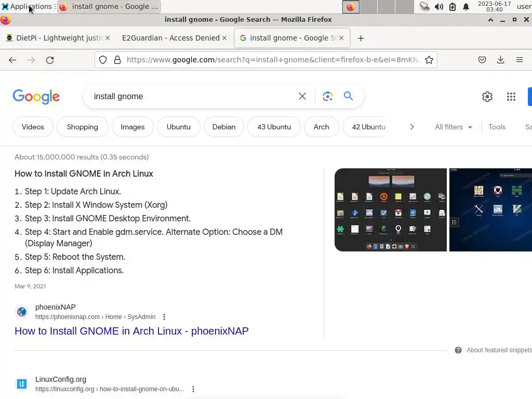Click the About featured snippets help icon
This screenshot has width=532, height=399.
(458, 350)
